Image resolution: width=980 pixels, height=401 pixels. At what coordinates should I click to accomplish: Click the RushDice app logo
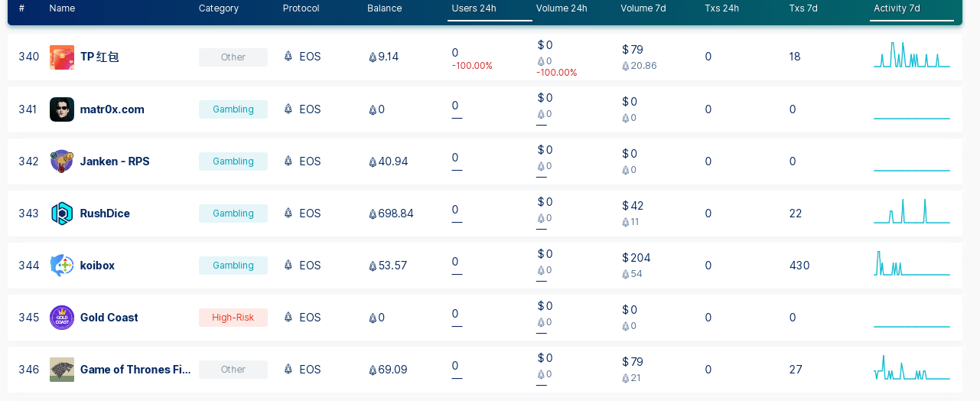point(62,214)
